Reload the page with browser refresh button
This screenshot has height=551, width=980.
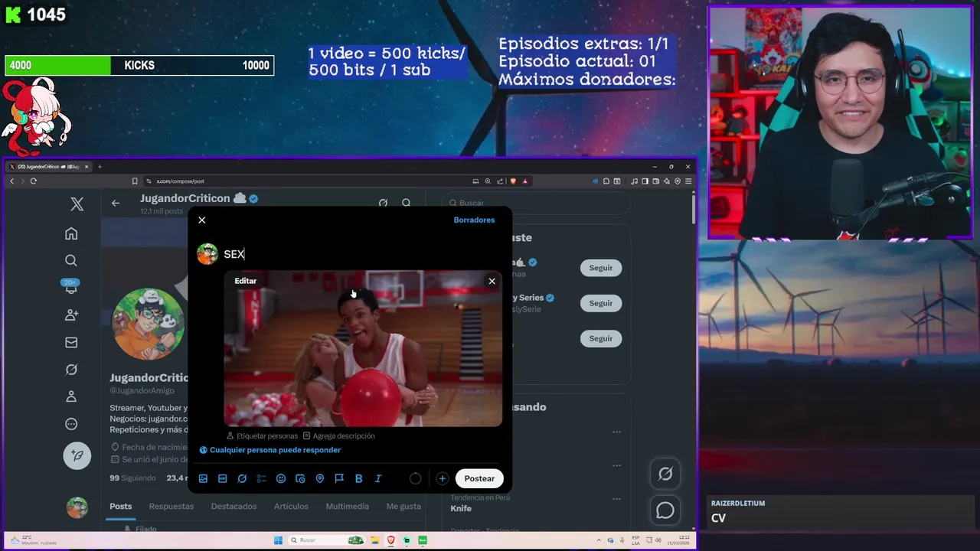click(x=33, y=181)
